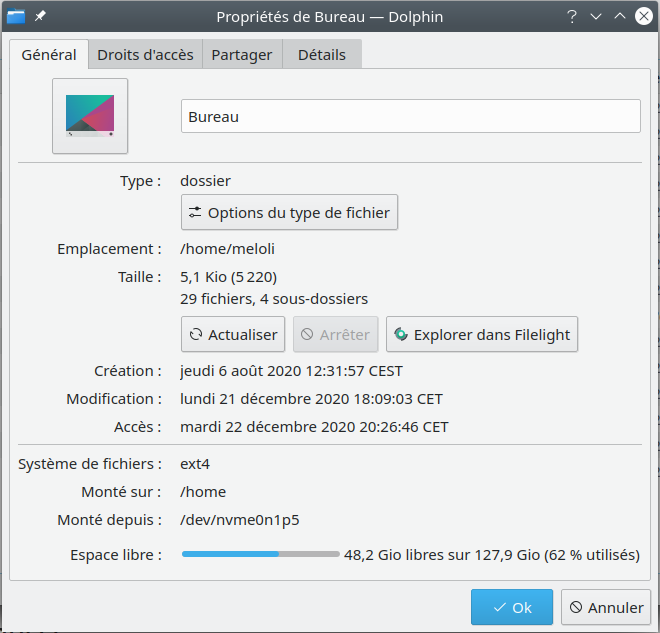Viewport: 660px width, 633px height.
Task: Click the Espace libre usage bar
Action: [x=260, y=554]
